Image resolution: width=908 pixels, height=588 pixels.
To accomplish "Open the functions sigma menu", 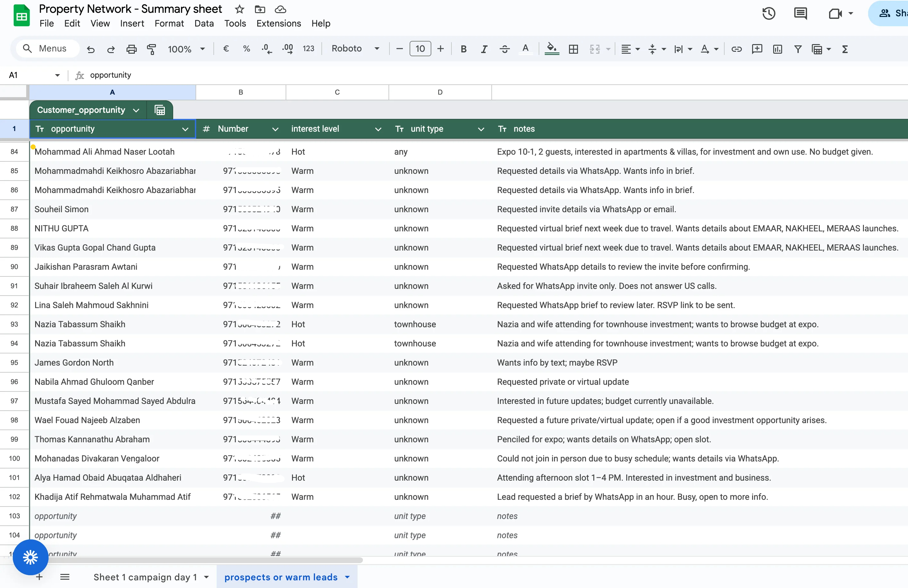I will (x=845, y=49).
